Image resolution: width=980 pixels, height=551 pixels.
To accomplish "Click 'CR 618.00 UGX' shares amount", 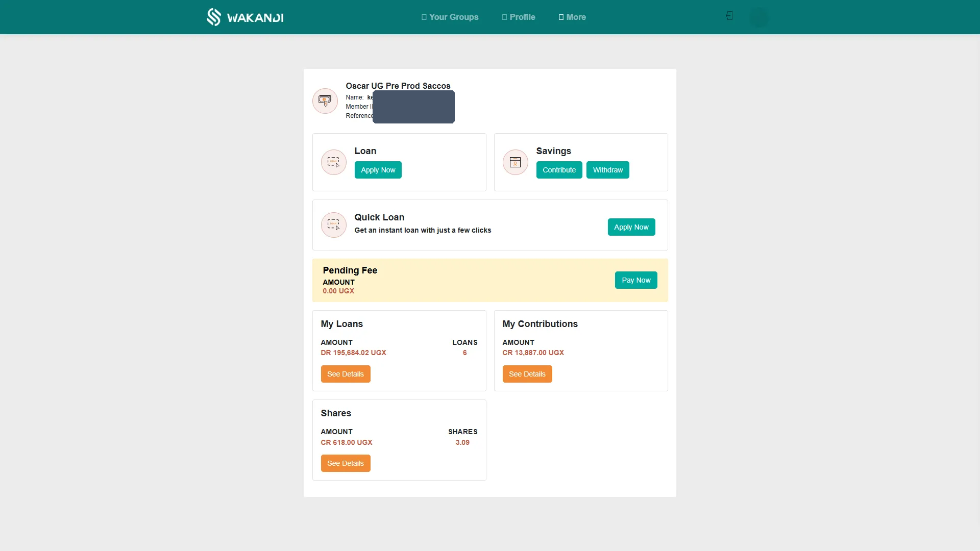I will click(347, 442).
